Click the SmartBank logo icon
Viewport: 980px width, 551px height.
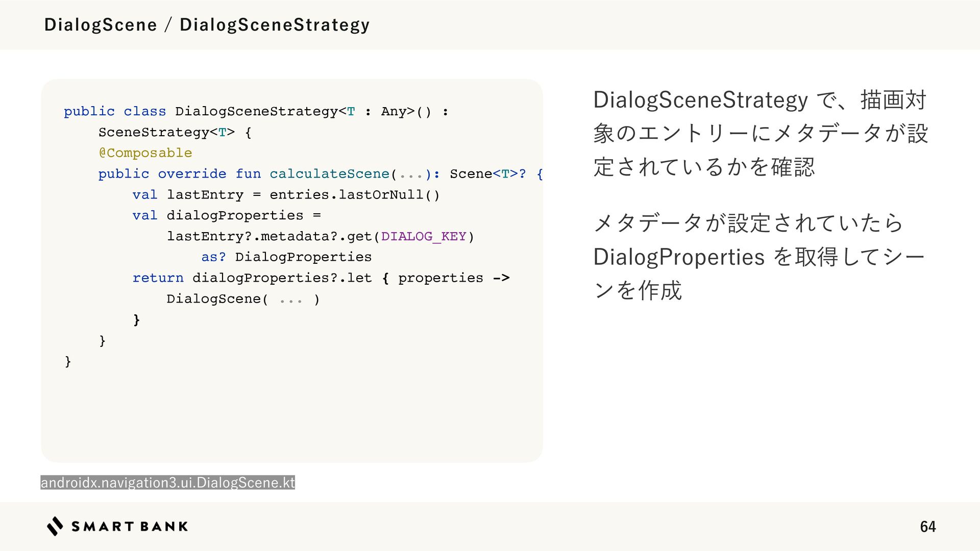click(x=56, y=526)
